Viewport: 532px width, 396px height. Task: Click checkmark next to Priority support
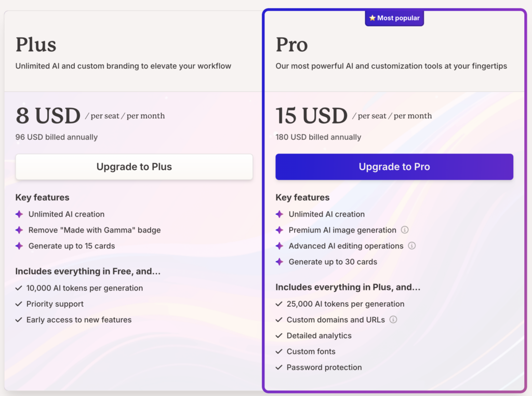[x=19, y=304]
